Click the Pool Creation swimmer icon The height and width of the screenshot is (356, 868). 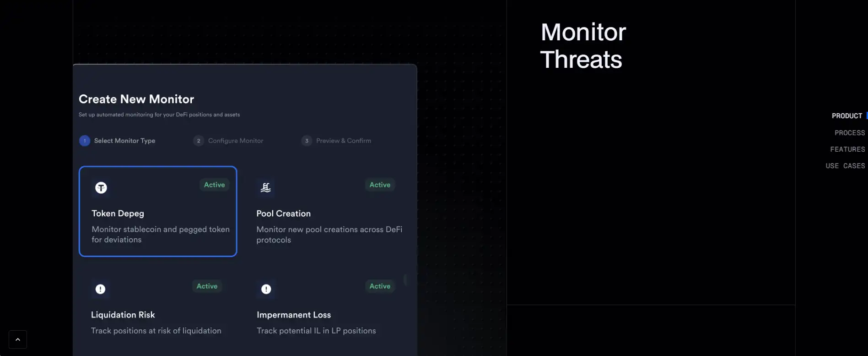point(265,187)
